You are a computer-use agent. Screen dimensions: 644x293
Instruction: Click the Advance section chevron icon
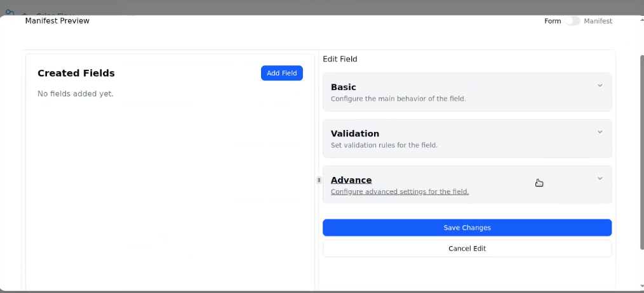600,179
